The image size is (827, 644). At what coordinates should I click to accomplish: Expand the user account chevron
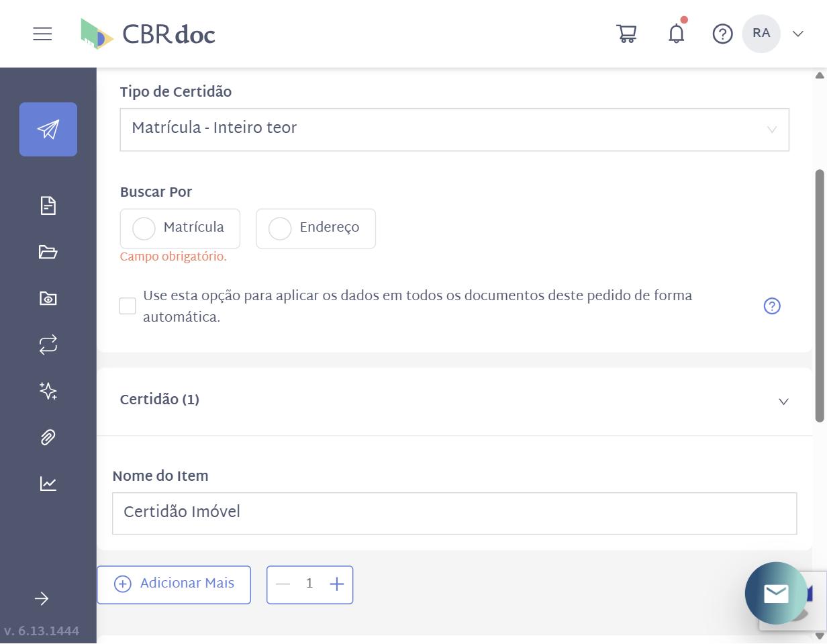pyautogui.click(x=798, y=34)
